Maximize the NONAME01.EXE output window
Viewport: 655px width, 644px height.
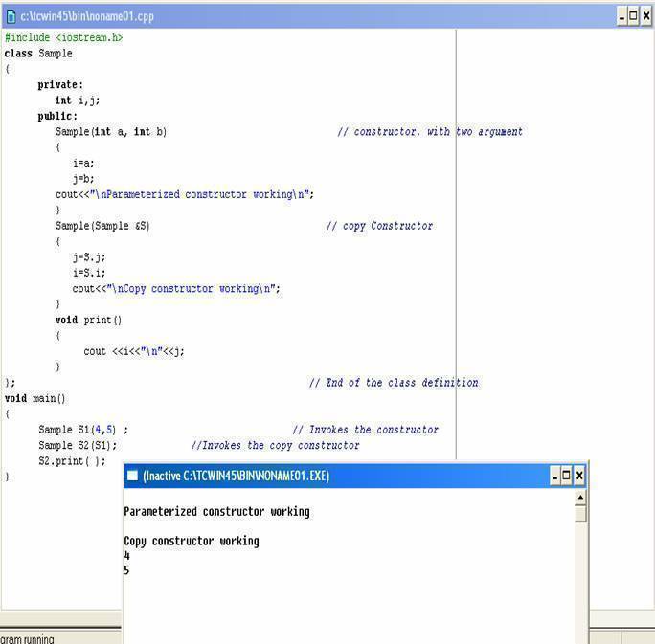pos(567,476)
